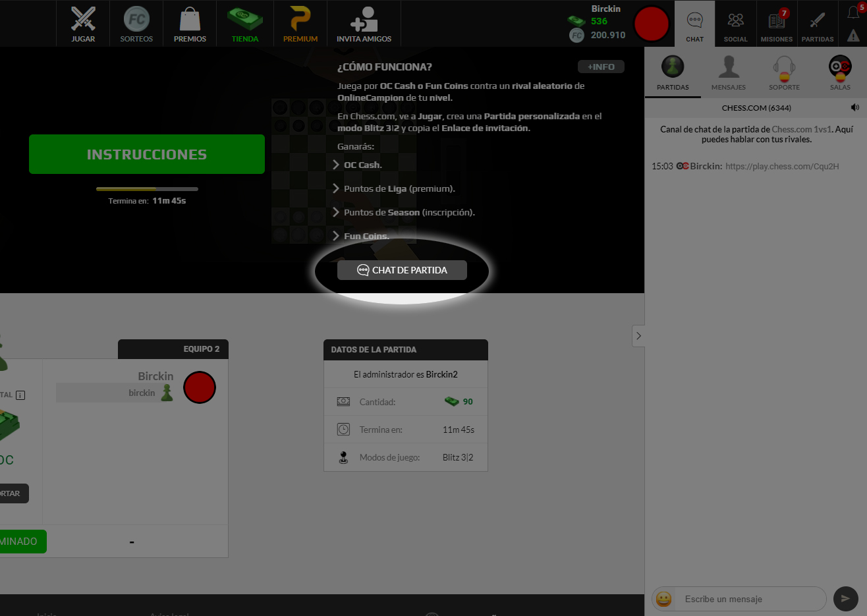Go to Premios shopping bag section
This screenshot has height=616, width=867.
pos(190,24)
